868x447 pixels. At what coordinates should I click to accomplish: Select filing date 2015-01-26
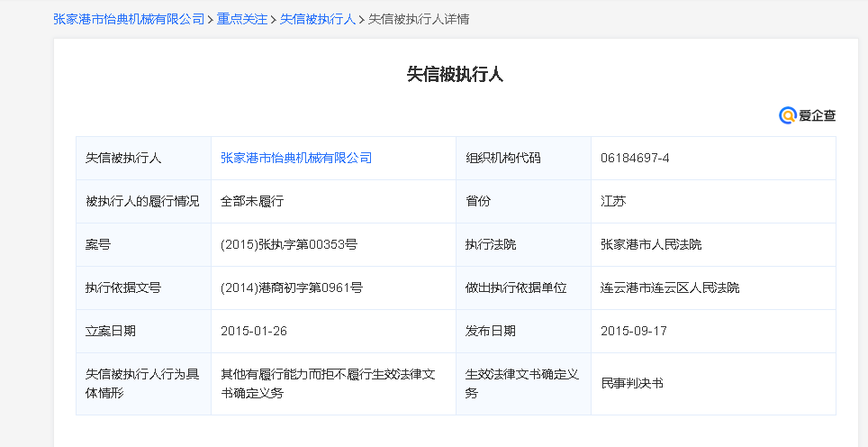click(x=254, y=331)
